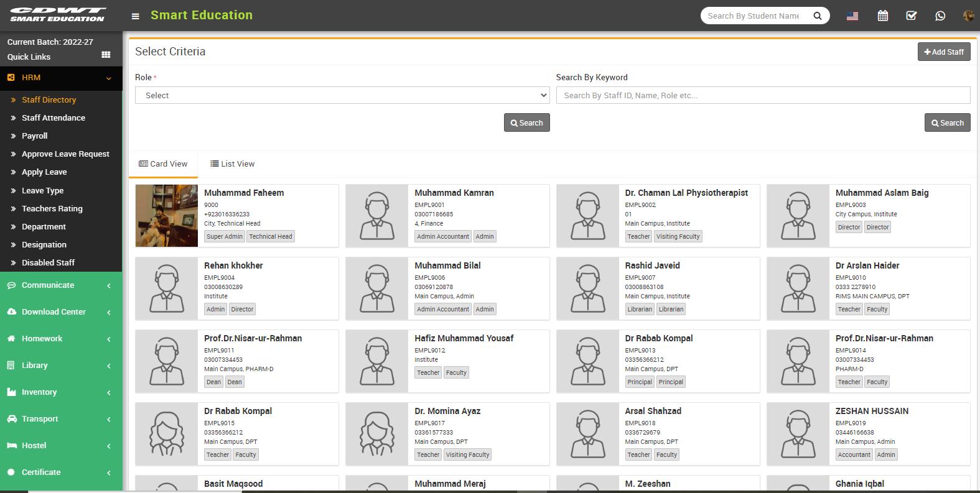Viewport: 980px width, 493px height.
Task: Open Hafiz Muhammad Yousaf name
Action: coord(464,339)
